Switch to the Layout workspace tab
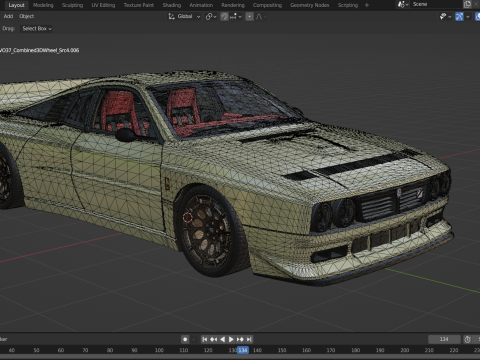 tap(16, 5)
